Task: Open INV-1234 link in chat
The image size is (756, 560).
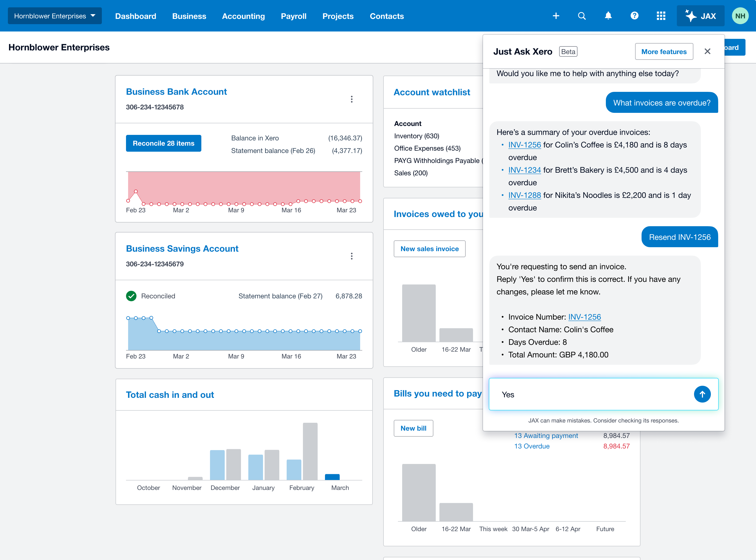Action: click(x=524, y=170)
